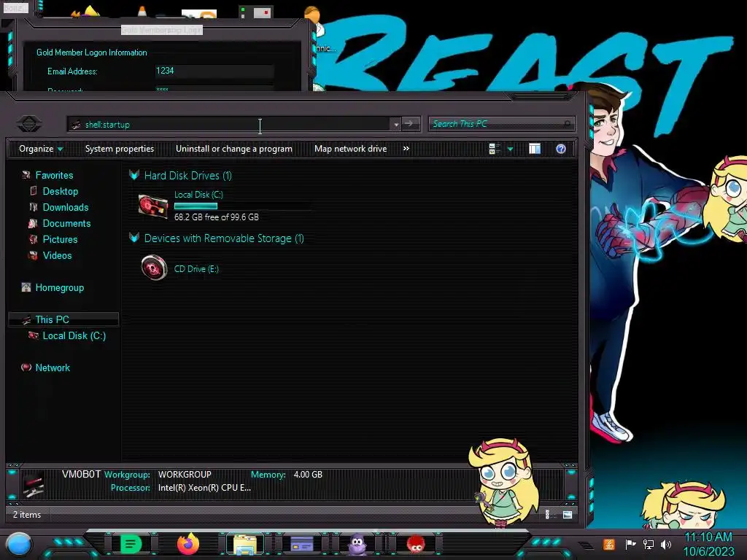
Task: Click the Favorites star icon
Action: click(26, 175)
